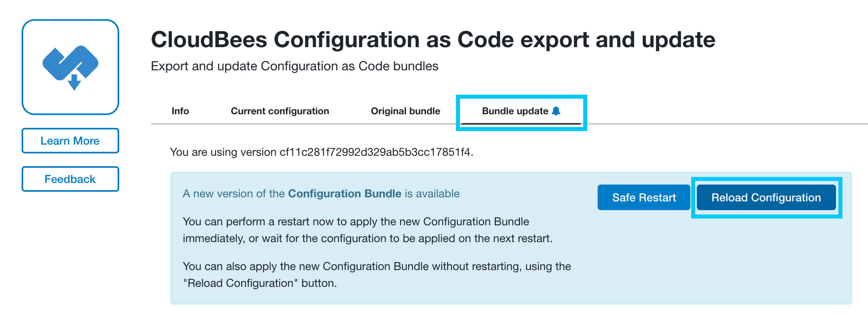This screenshot has width=868, height=318.
Task: Open the Current configuration tab
Action: [x=280, y=111]
